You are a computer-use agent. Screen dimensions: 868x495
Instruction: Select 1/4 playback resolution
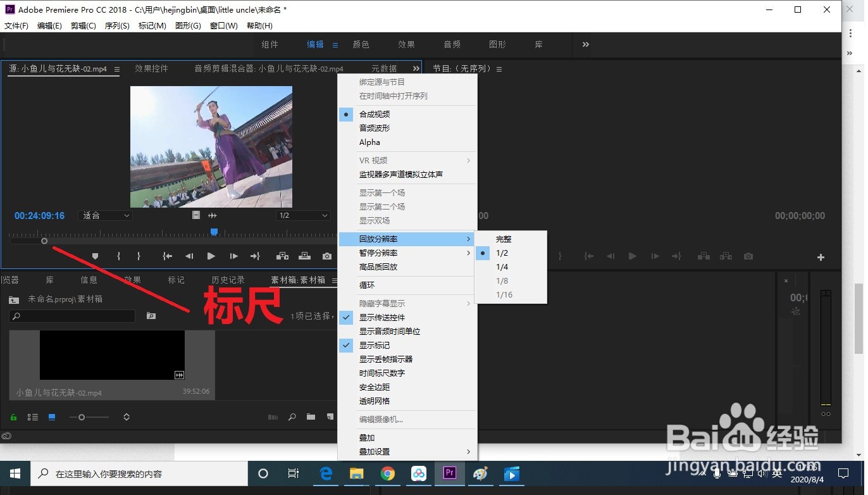(x=502, y=266)
